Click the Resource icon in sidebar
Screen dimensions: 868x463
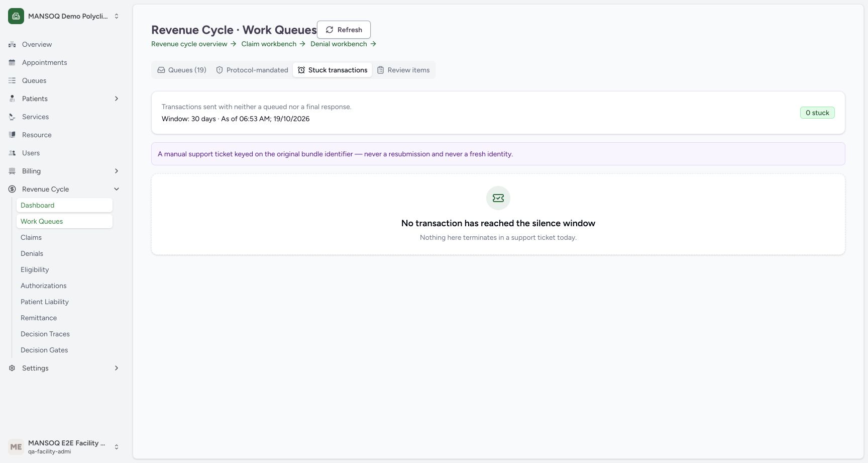12,135
